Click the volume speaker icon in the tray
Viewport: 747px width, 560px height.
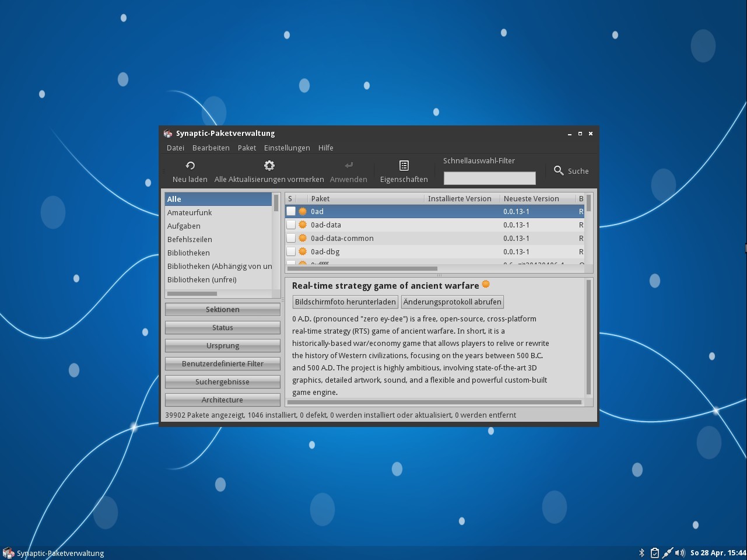click(x=679, y=553)
